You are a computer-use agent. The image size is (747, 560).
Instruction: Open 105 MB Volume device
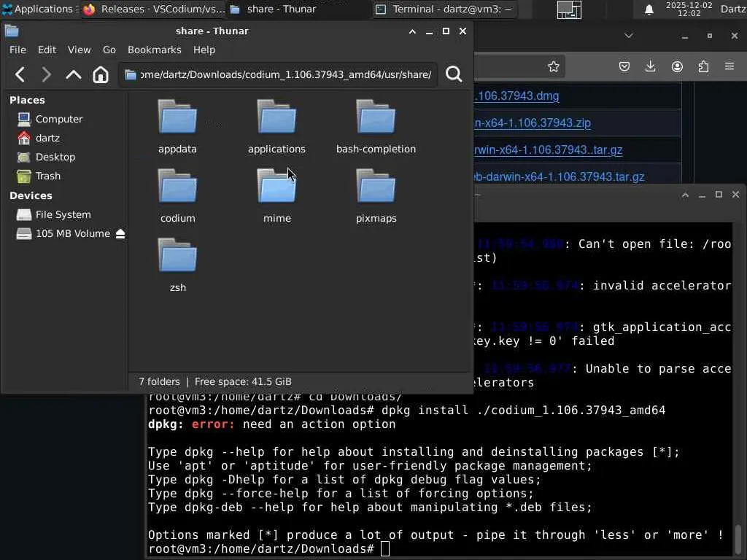coord(64,233)
